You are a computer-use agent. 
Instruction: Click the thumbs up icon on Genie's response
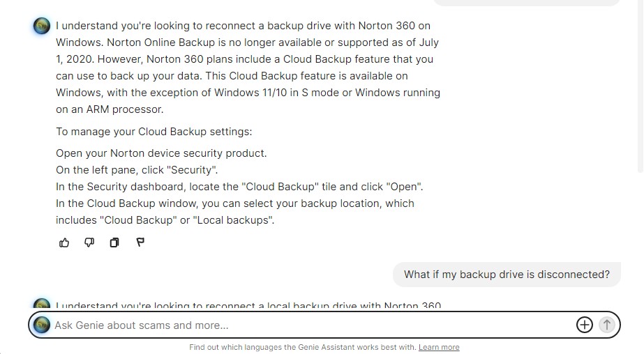(x=65, y=243)
